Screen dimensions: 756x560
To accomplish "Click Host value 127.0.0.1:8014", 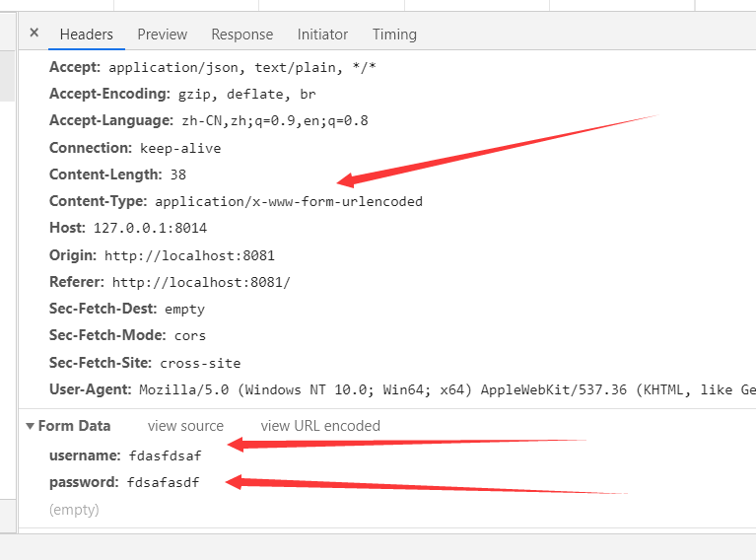I will point(150,228).
